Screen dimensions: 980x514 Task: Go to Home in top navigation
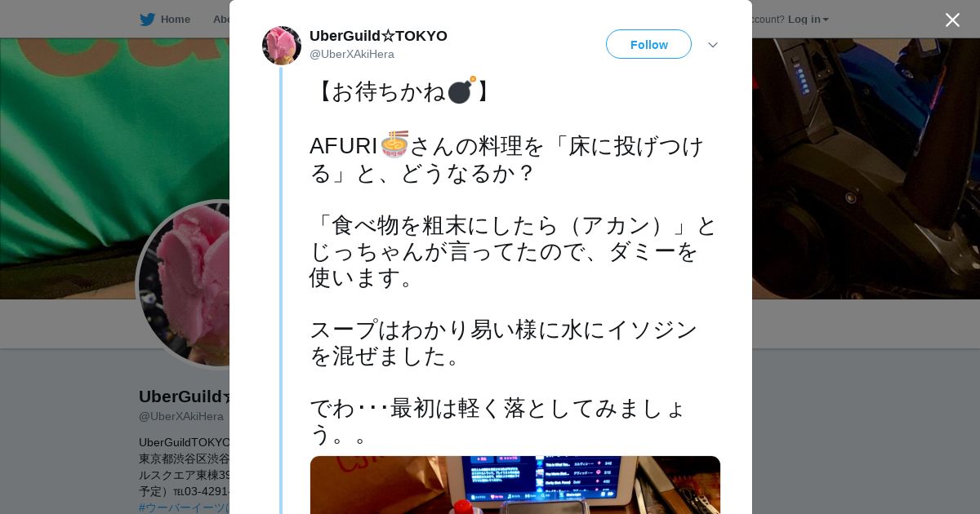[x=175, y=20]
